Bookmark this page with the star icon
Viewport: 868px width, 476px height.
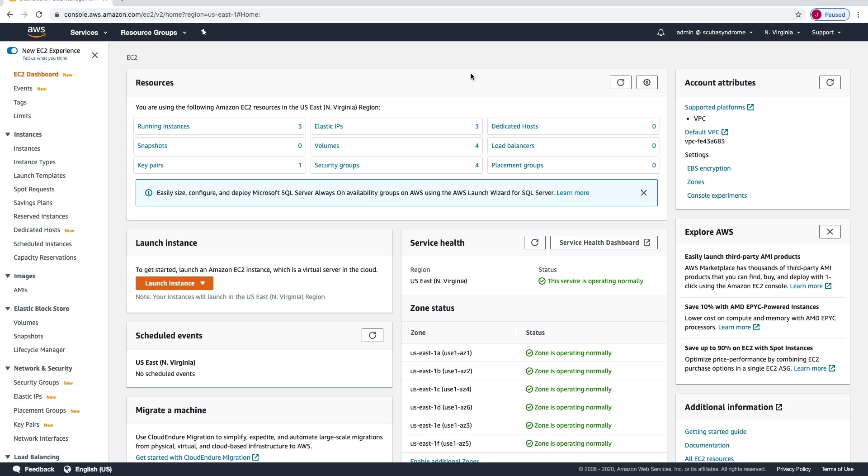pos(798,14)
